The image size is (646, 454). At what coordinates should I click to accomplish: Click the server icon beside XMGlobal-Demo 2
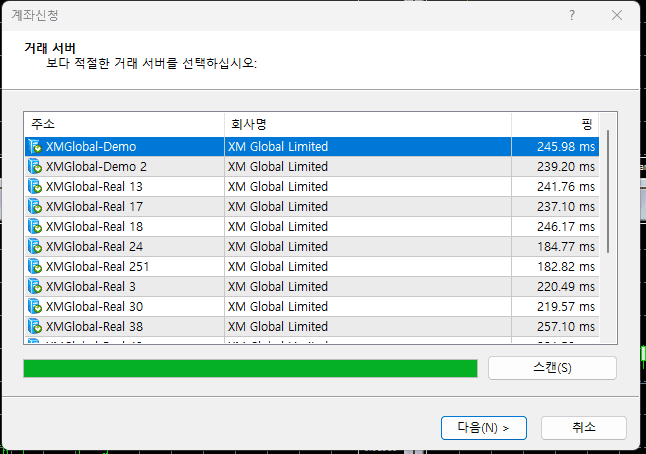point(35,166)
